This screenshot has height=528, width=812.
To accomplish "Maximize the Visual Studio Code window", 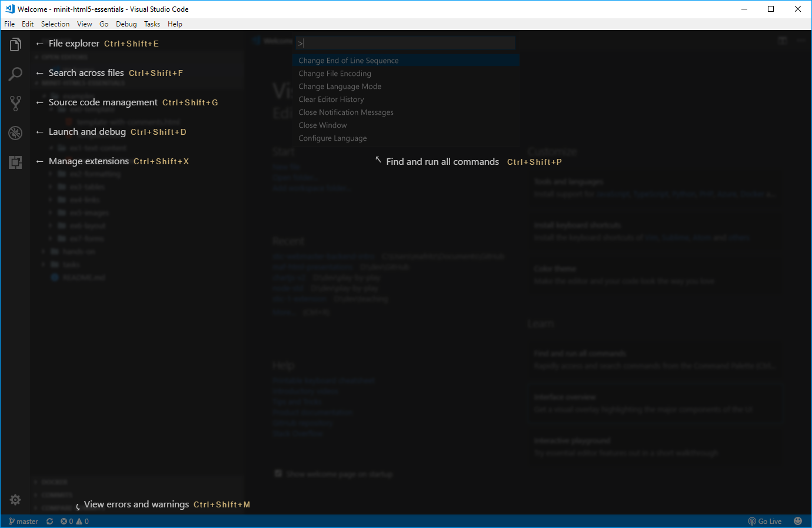I will point(771,9).
